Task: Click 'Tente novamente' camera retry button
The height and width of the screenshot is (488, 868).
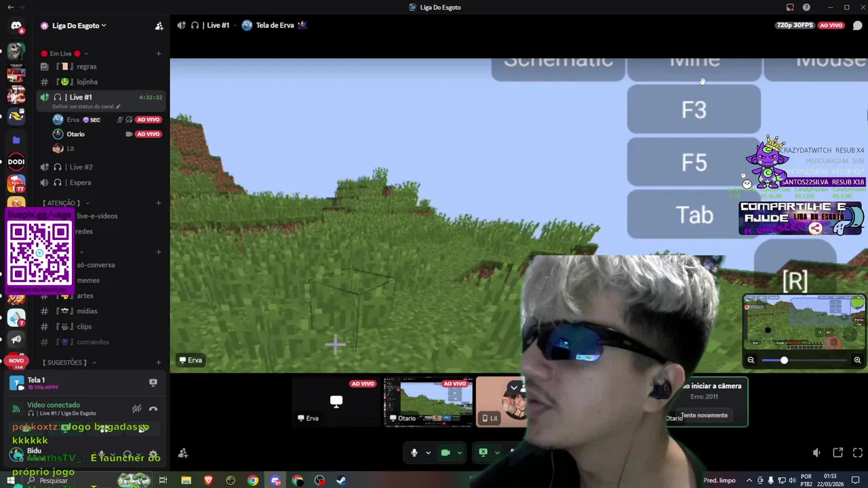Action: (704, 415)
